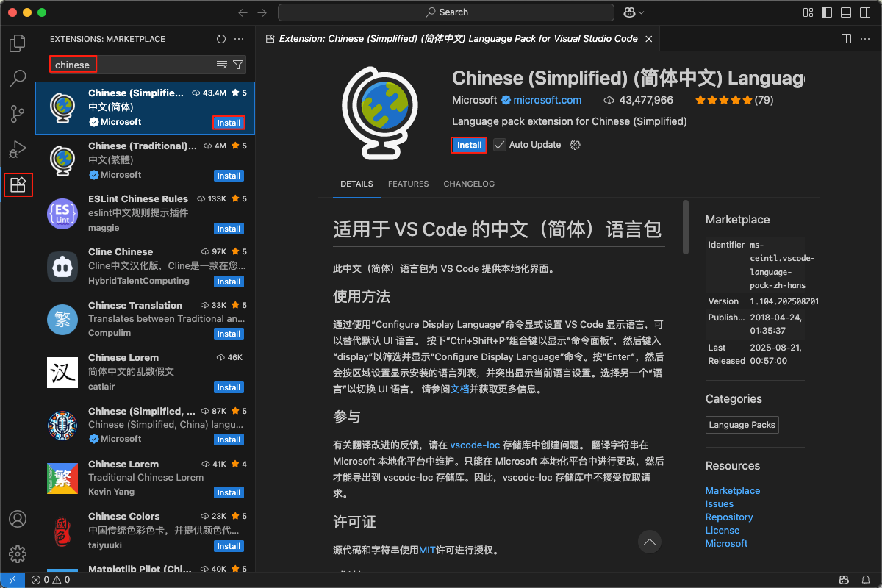The height and width of the screenshot is (588, 882).
Task: Open the License resource link
Action: click(723, 530)
